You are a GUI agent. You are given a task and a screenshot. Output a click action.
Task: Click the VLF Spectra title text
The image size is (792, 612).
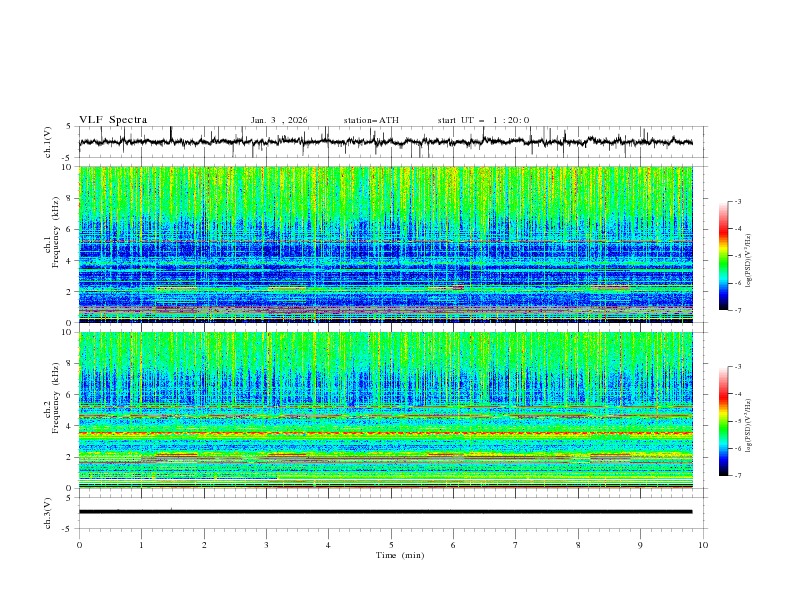113,120
